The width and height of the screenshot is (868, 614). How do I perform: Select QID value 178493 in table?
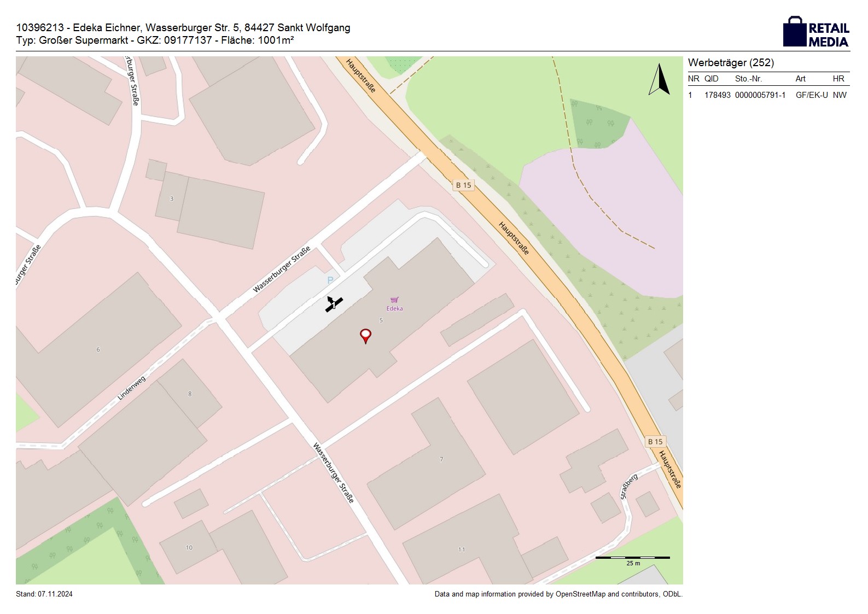point(717,95)
